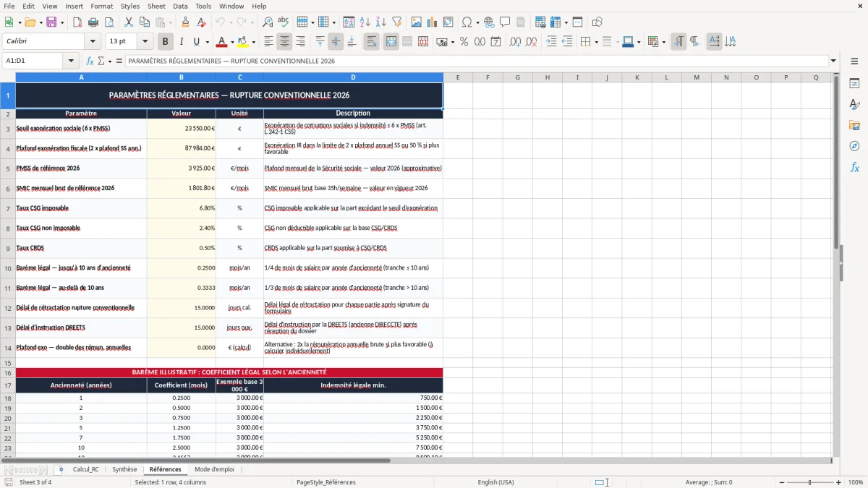868x488 pixels.
Task: Expand the Name Box dropdown
Action: 71,61
